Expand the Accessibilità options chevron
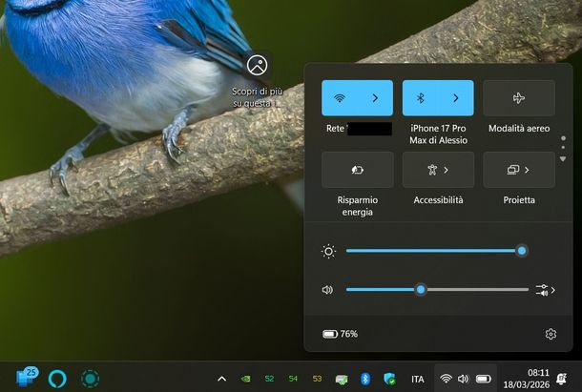Image resolution: width=582 pixels, height=392 pixels. point(447,170)
